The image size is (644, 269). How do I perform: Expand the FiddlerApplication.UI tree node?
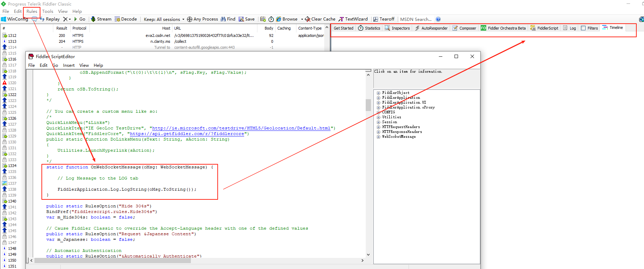click(378, 103)
